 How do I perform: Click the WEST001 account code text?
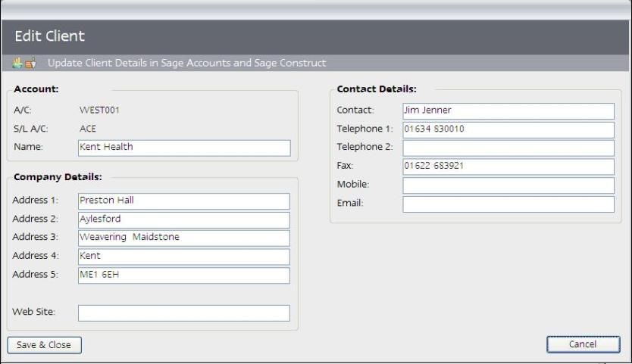tap(99, 110)
